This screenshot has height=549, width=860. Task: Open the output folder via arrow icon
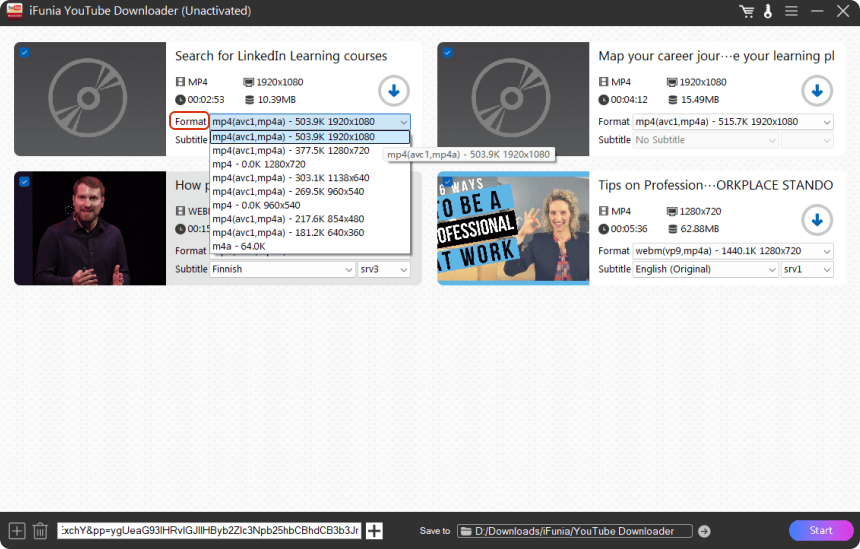point(704,531)
